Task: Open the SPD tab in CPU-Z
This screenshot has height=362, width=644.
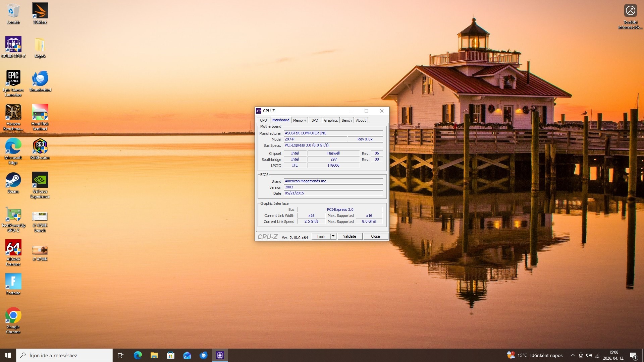Action: [x=315, y=120]
